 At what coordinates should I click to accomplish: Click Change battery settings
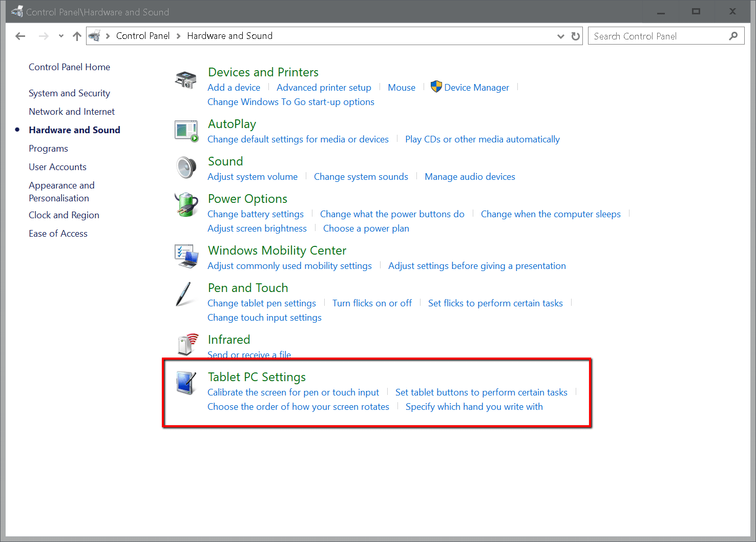point(256,214)
